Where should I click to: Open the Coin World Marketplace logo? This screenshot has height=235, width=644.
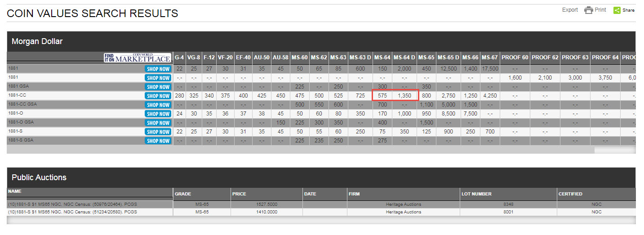[138, 58]
